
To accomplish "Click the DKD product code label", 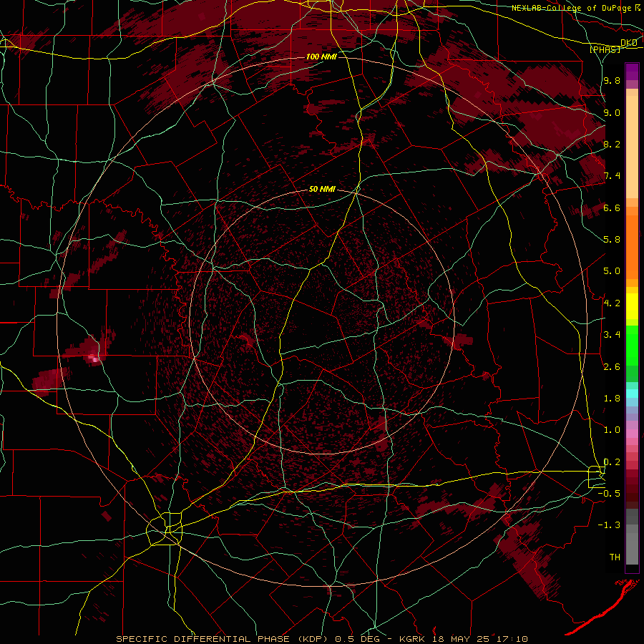I will tap(629, 43).
